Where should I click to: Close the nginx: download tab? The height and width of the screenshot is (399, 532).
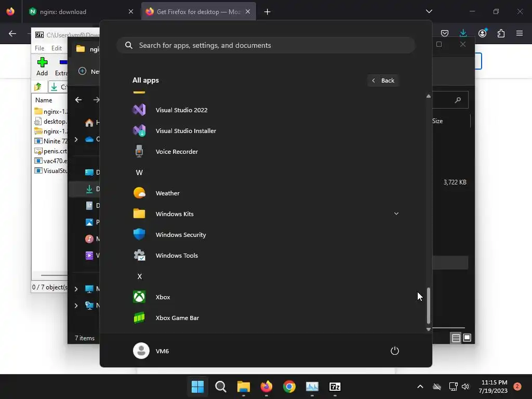pos(130,11)
